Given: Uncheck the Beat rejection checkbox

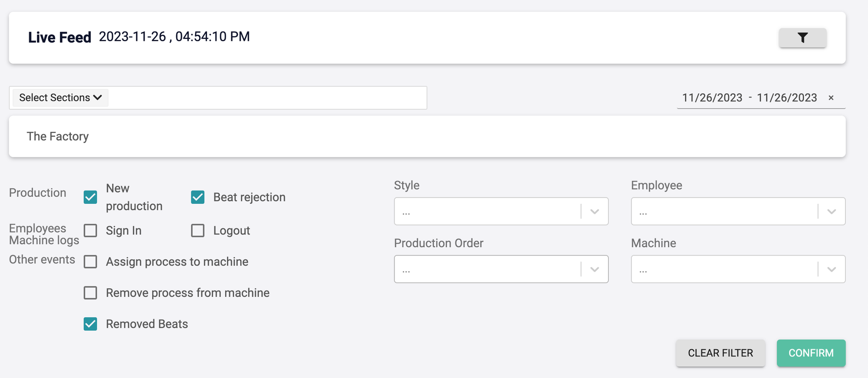Looking at the screenshot, I should pyautogui.click(x=198, y=197).
